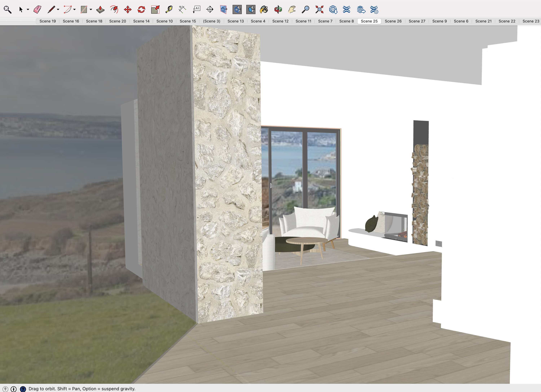Screen dimensions: 541x392
Task: Click the 'Drag to orbit' status text
Action: coord(82,389)
